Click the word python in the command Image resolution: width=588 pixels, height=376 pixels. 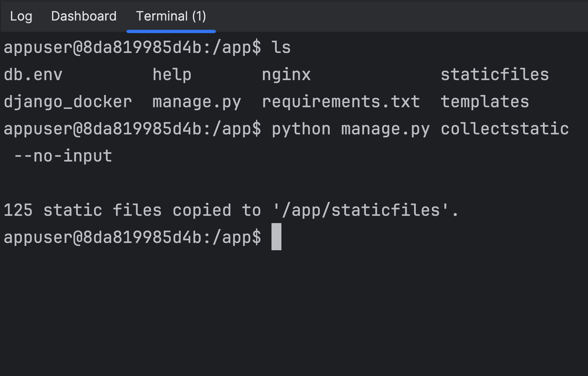click(x=301, y=129)
